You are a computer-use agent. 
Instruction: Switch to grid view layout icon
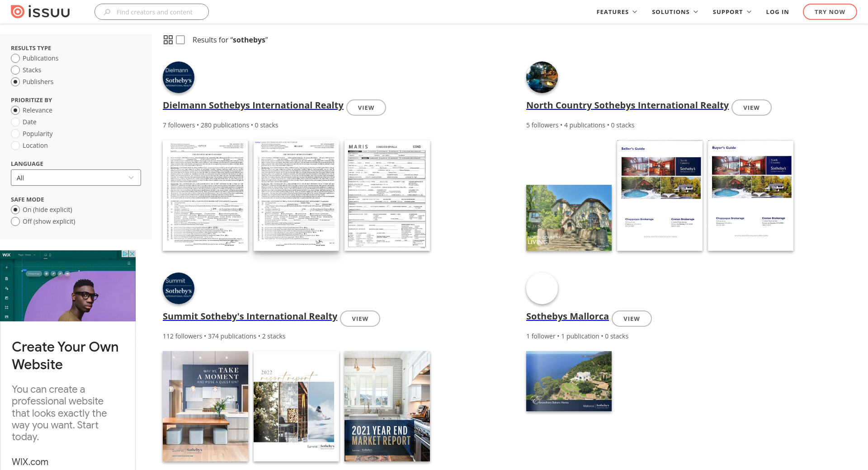point(168,40)
